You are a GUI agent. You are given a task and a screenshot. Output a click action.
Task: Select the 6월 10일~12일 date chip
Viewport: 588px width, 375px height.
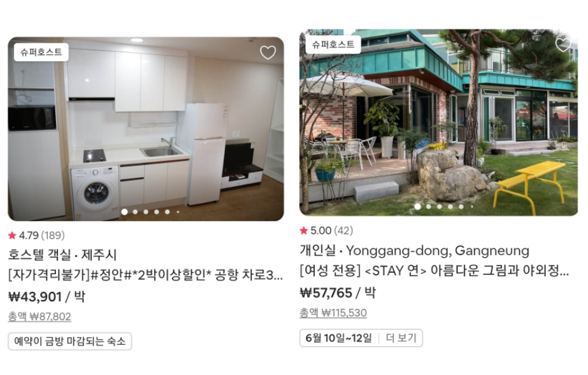[339, 338]
